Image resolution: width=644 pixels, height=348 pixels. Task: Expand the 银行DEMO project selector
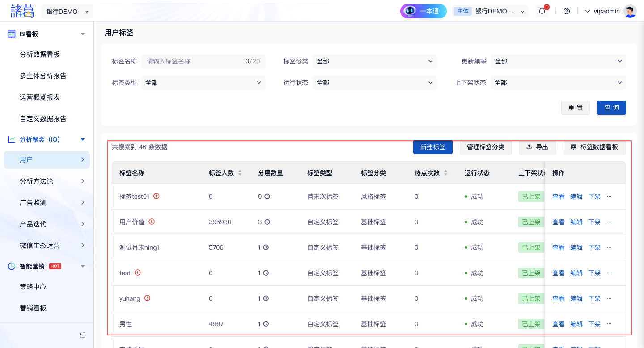click(67, 12)
